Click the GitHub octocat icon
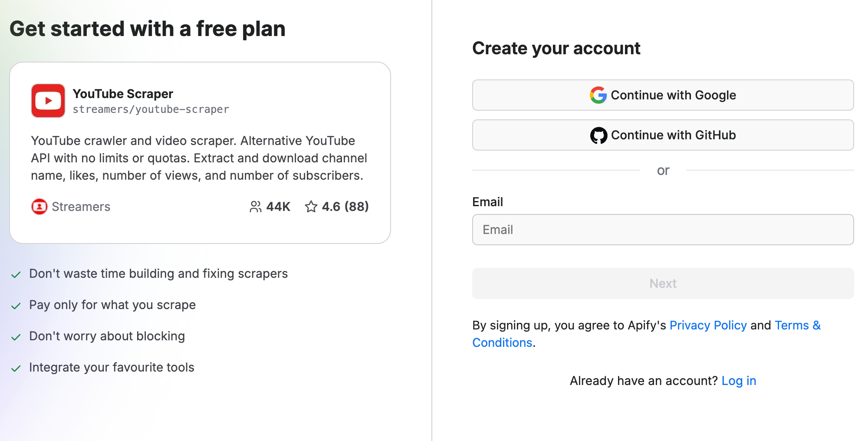Viewport: 868px width, 441px height. (x=598, y=135)
